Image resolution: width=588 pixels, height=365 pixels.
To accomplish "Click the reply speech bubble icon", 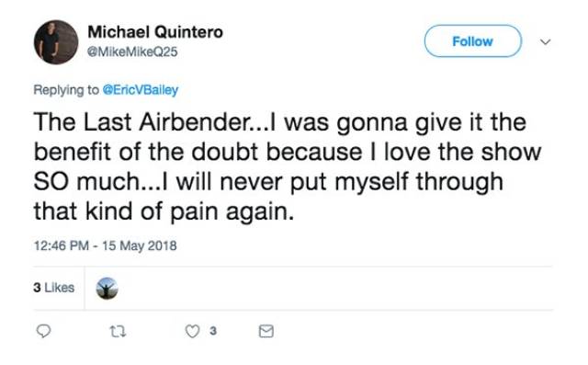I will pos(43,331).
